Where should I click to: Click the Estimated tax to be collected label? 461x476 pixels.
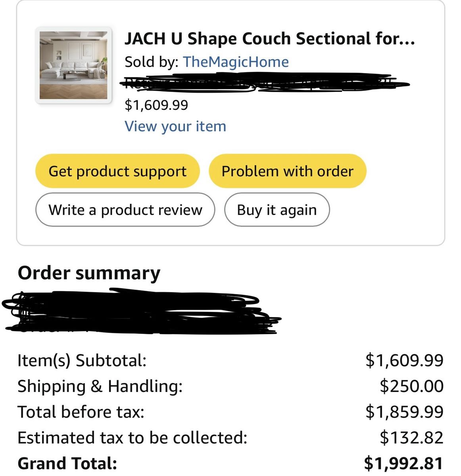coord(133,438)
